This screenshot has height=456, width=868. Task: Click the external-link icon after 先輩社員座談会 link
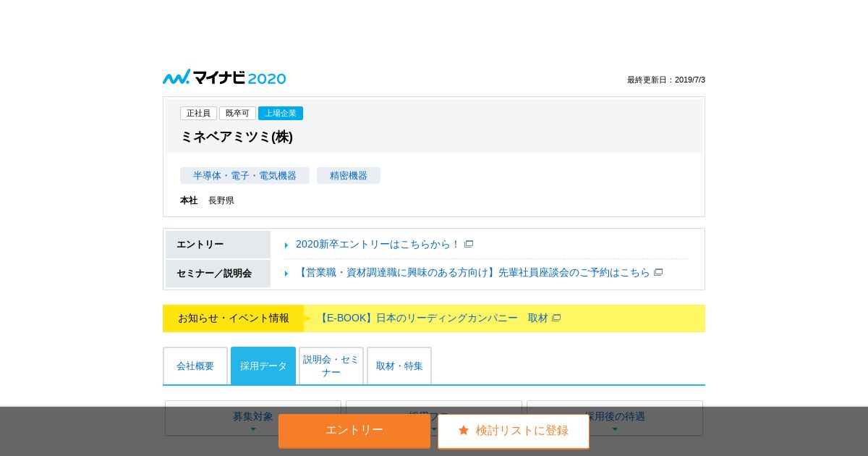click(x=658, y=273)
